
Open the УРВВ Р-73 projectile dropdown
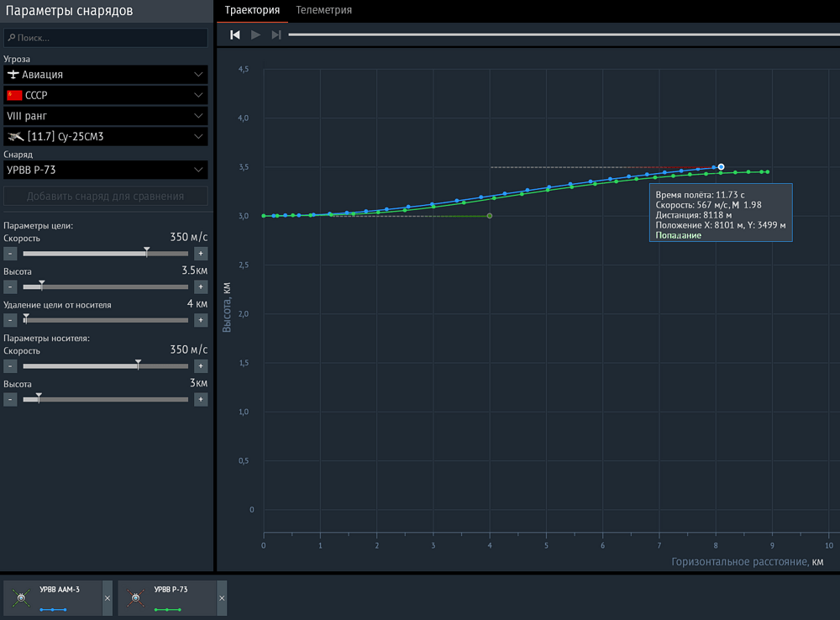106,170
